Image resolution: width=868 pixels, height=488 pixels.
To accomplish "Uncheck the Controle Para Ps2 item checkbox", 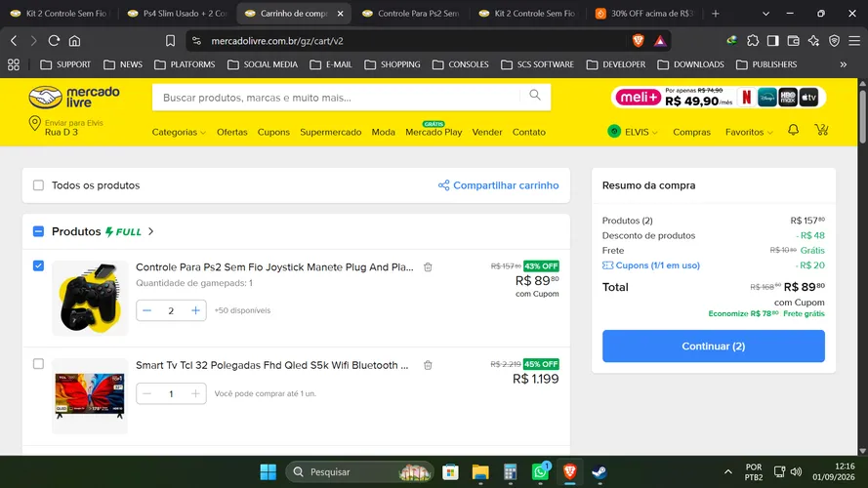I will (38, 265).
